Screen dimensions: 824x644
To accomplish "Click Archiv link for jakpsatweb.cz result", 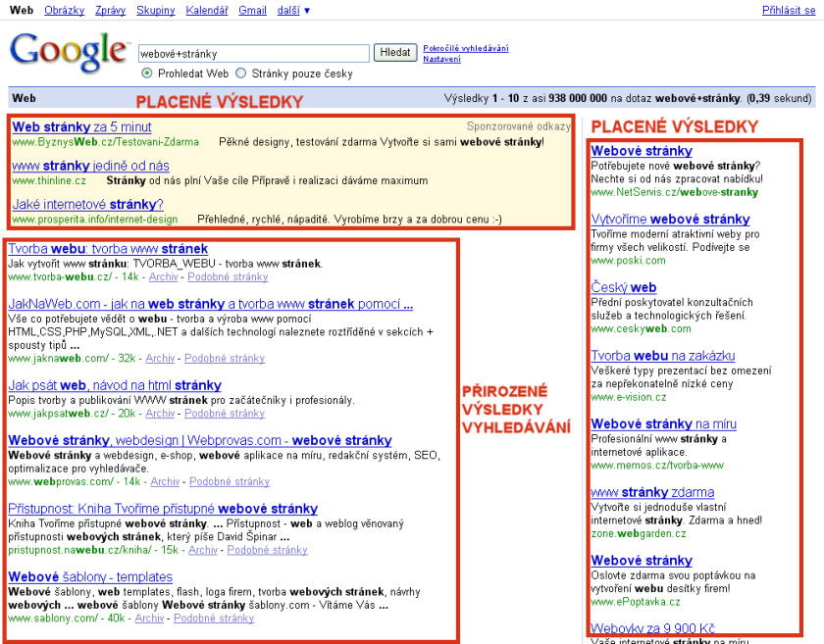I will pos(160,414).
